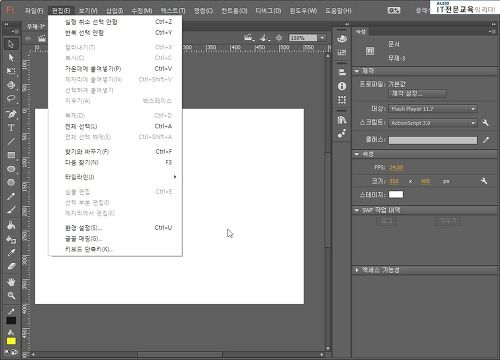Click the Edit Scene clapperboard icon
Image resolution: width=500 pixels, height=360 pixels.
point(249,38)
